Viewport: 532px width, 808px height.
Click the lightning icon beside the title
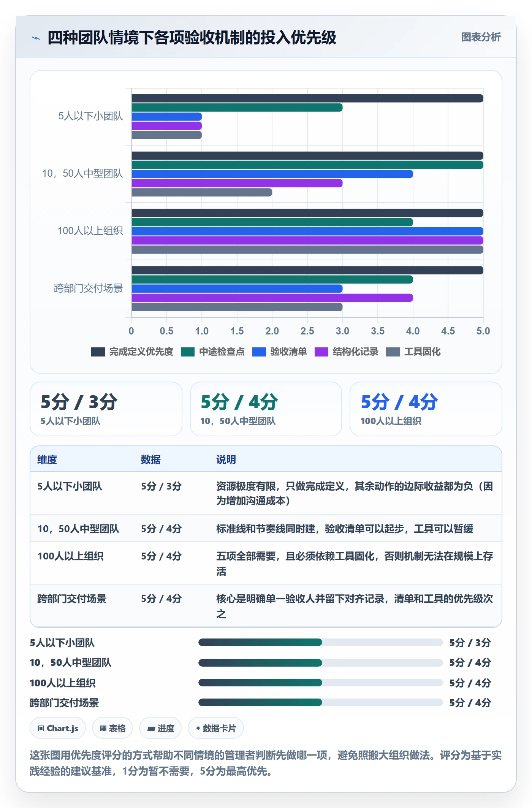(x=36, y=38)
